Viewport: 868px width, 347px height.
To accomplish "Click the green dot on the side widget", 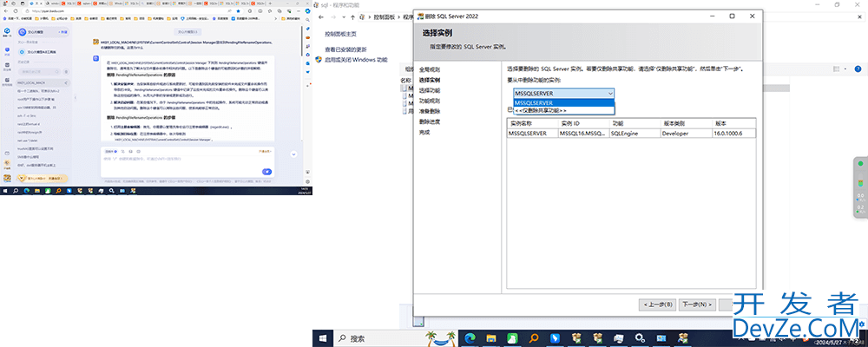I will point(861,163).
